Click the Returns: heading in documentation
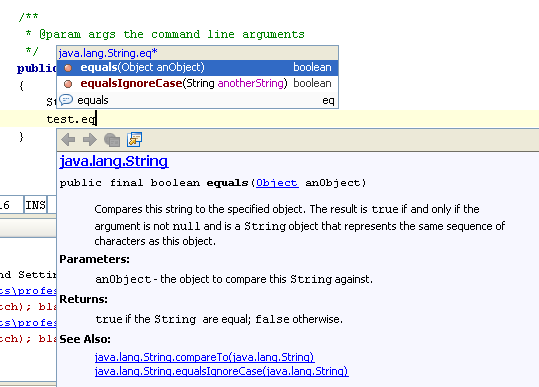The height and width of the screenshot is (387, 539). click(84, 299)
